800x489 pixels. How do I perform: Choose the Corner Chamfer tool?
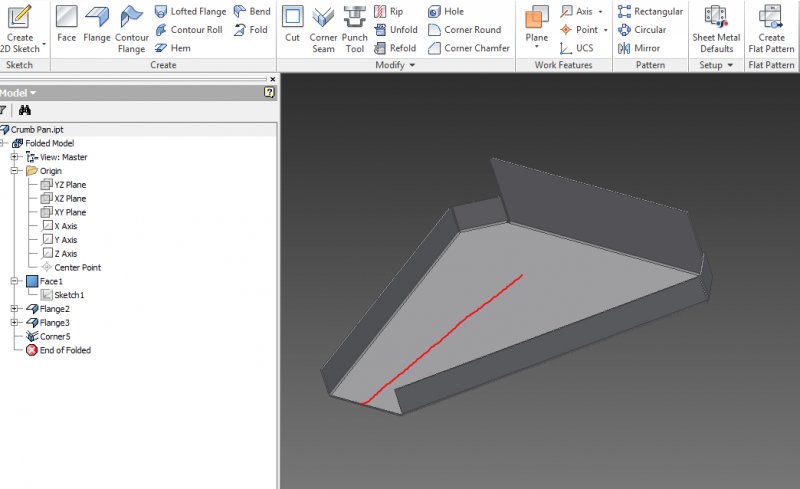[x=469, y=48]
